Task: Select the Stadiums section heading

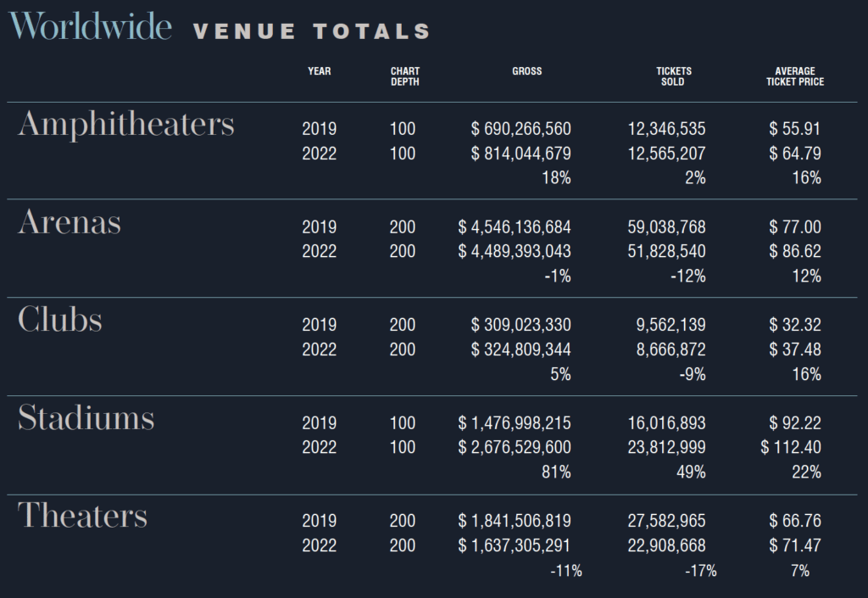Action: pyautogui.click(x=86, y=418)
